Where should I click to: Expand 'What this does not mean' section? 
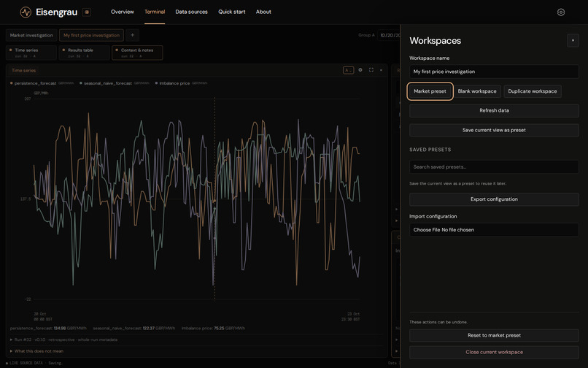(x=36, y=351)
